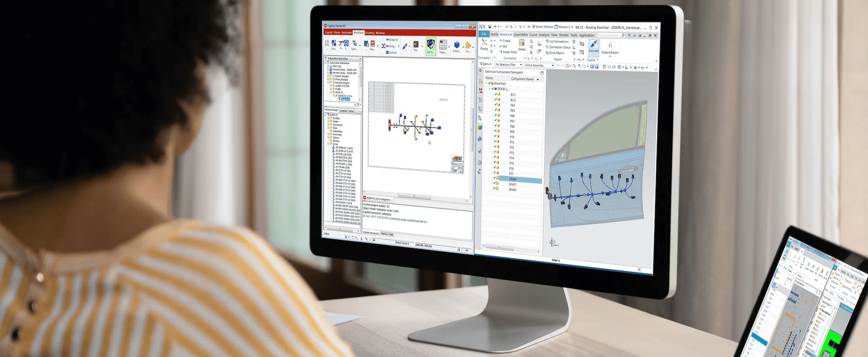Switch to the Assemblies tab in NX

point(521,35)
